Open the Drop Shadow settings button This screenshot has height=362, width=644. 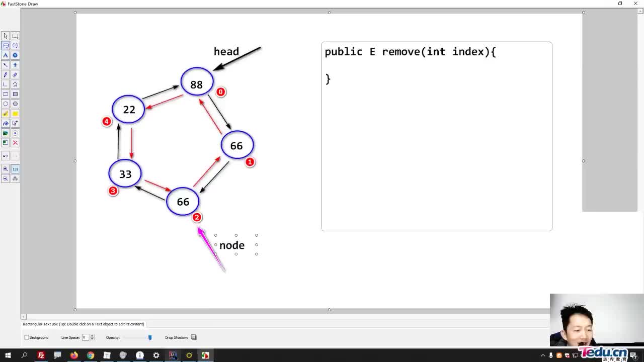(x=194, y=337)
